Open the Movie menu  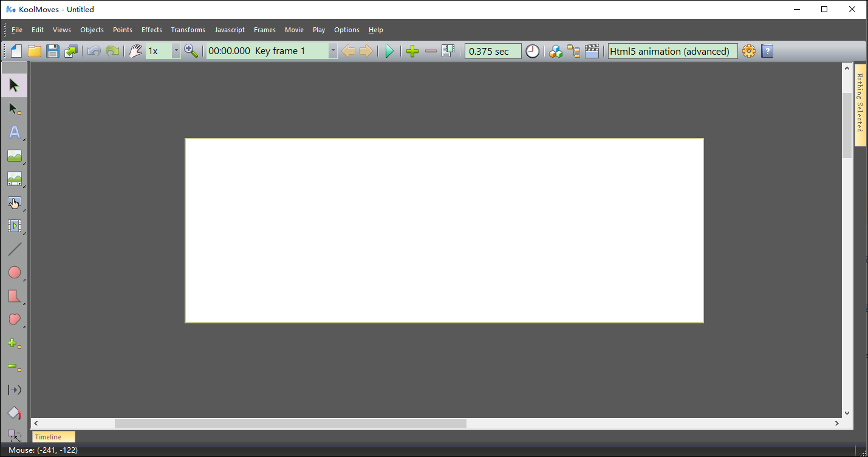pyautogui.click(x=294, y=30)
